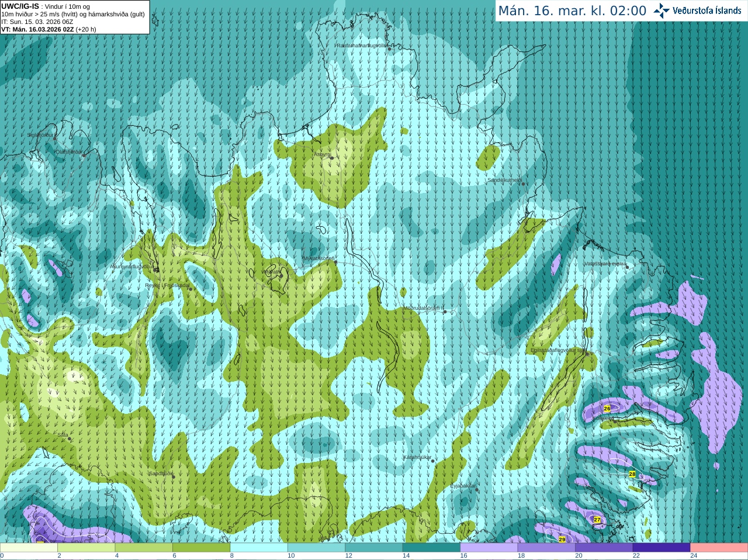Click the 22–24 m/s dark indigo swatch
Viewport: 748px width, 560px height.
pyautogui.click(x=662, y=548)
